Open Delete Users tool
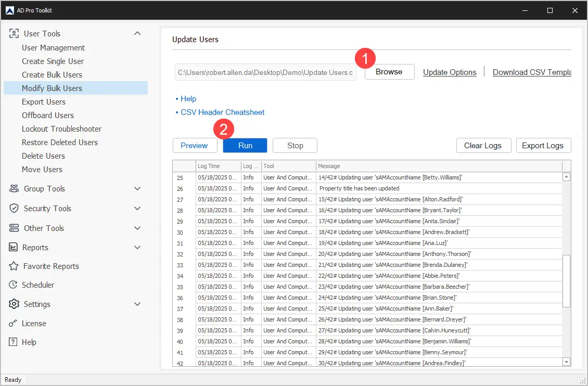Screen dimensions: 588x386 (x=43, y=156)
